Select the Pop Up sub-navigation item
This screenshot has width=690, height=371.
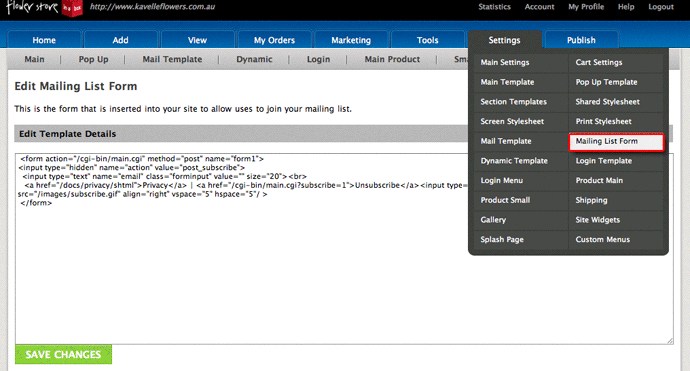pyautogui.click(x=93, y=59)
